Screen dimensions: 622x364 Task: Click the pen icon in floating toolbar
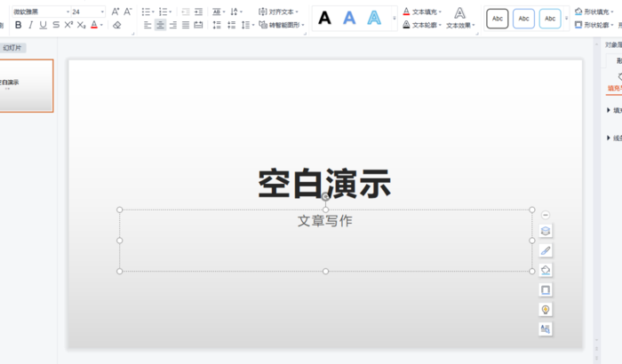[x=546, y=250]
